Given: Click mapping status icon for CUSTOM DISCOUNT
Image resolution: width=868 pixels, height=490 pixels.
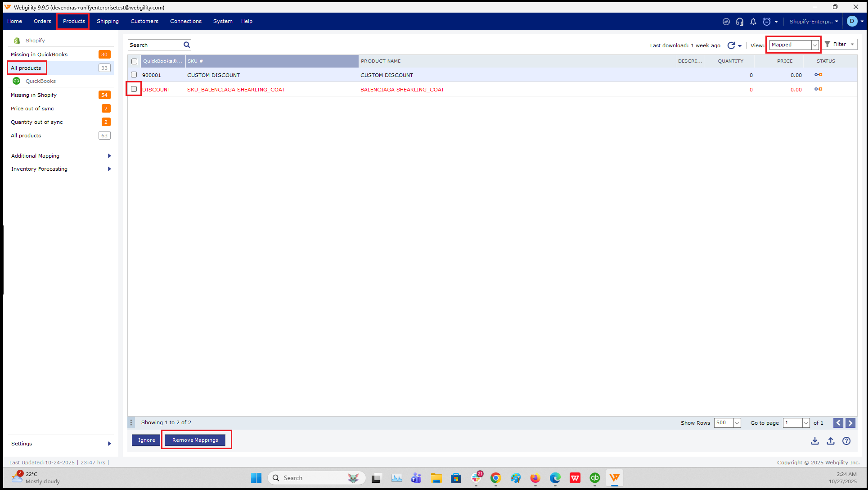Looking at the screenshot, I should [819, 75].
